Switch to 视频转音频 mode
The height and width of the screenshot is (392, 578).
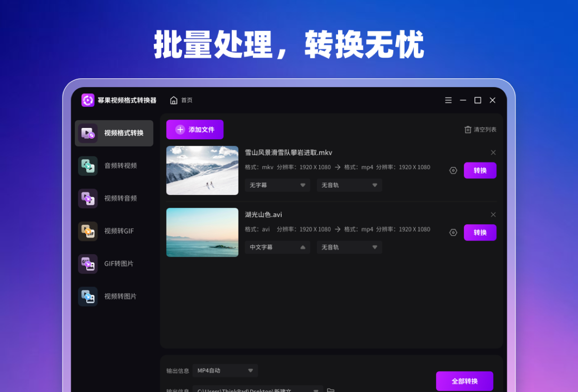[x=114, y=198]
